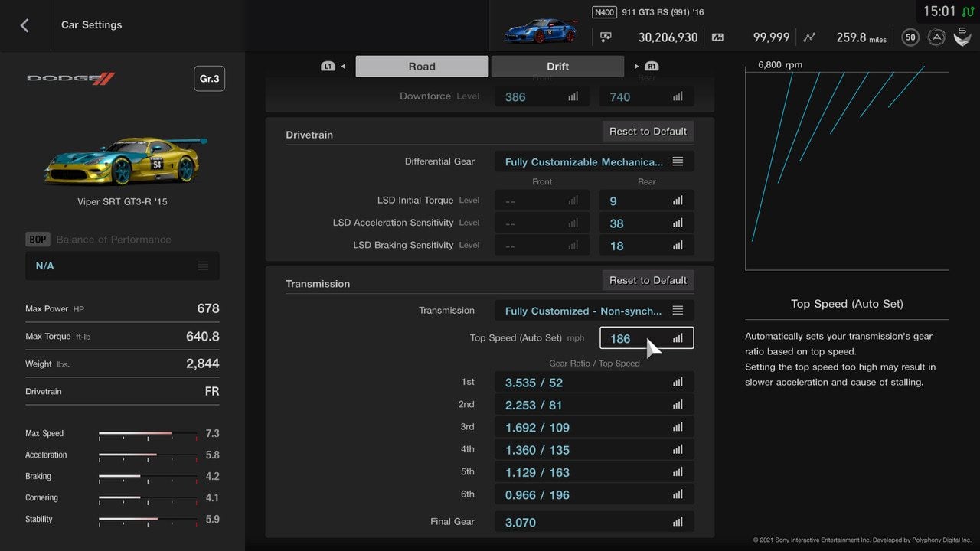980x551 pixels.
Task: Go back using the arrow icon
Action: point(24,25)
